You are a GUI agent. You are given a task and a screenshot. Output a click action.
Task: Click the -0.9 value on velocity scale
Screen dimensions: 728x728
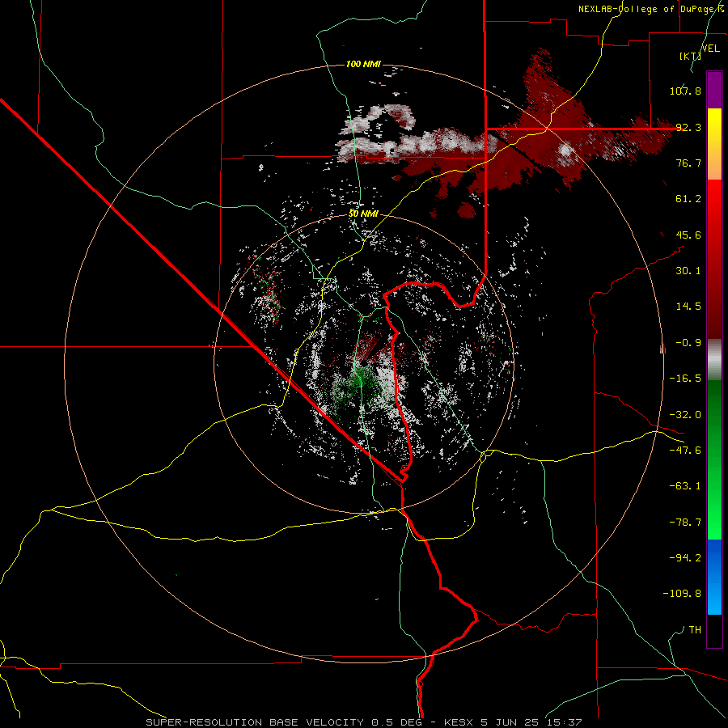(x=688, y=343)
